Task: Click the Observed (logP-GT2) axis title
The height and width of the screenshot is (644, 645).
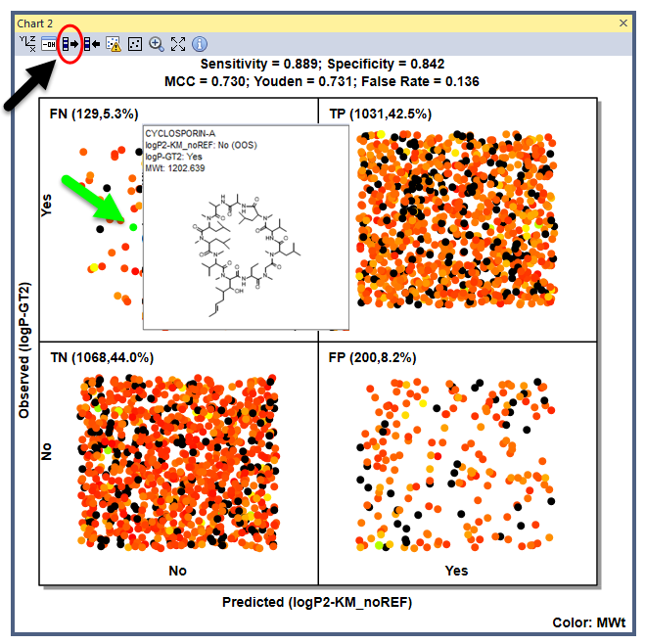Action: click(x=24, y=350)
